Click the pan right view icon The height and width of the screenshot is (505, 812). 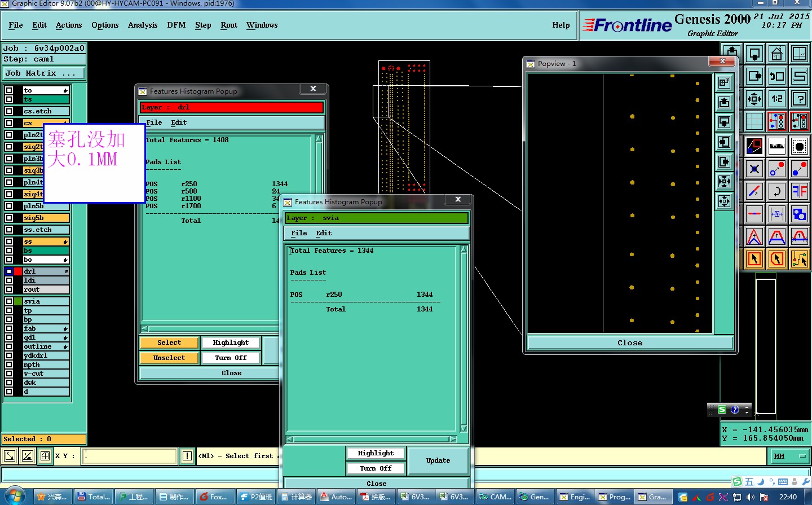click(x=754, y=76)
